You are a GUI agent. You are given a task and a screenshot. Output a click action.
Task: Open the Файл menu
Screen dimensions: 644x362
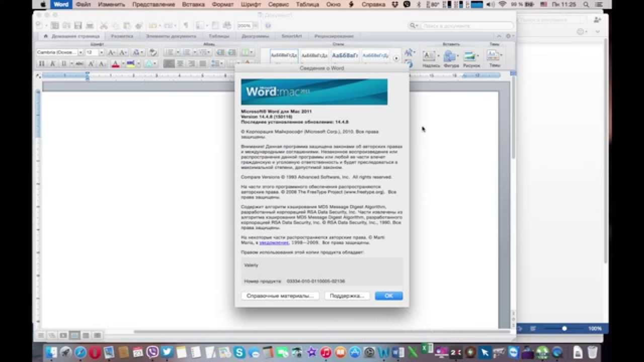(x=83, y=5)
